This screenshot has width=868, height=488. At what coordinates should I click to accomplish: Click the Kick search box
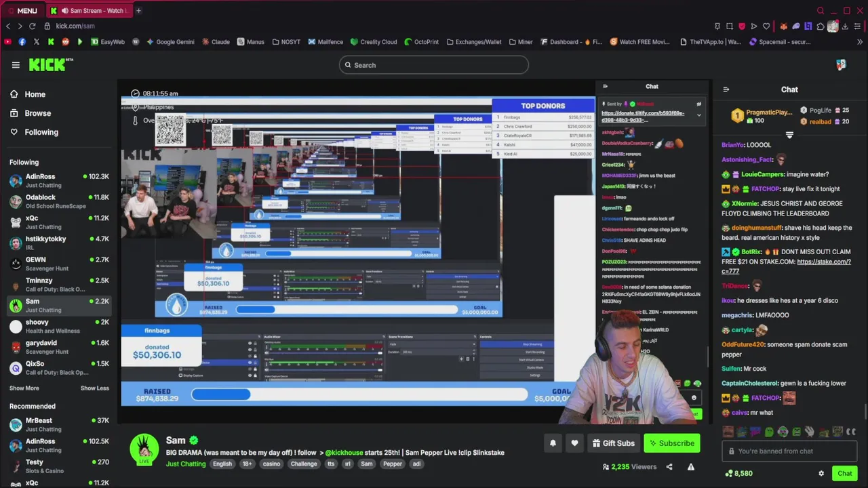point(434,65)
